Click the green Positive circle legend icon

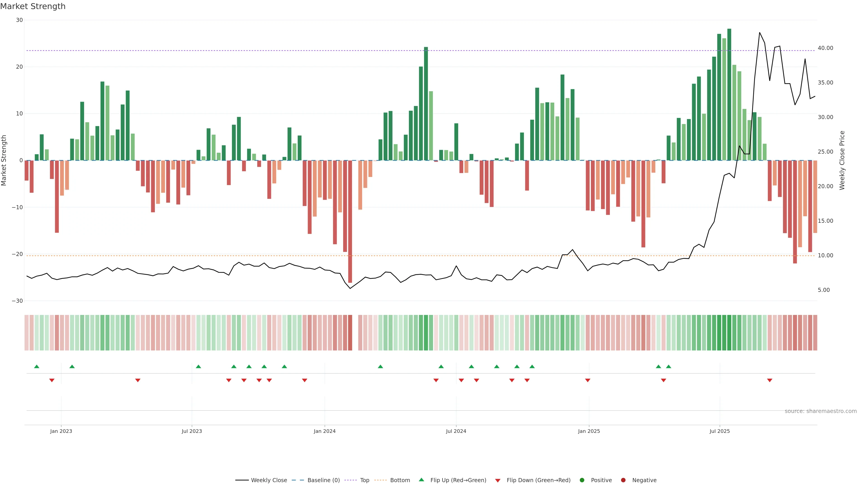(582, 480)
